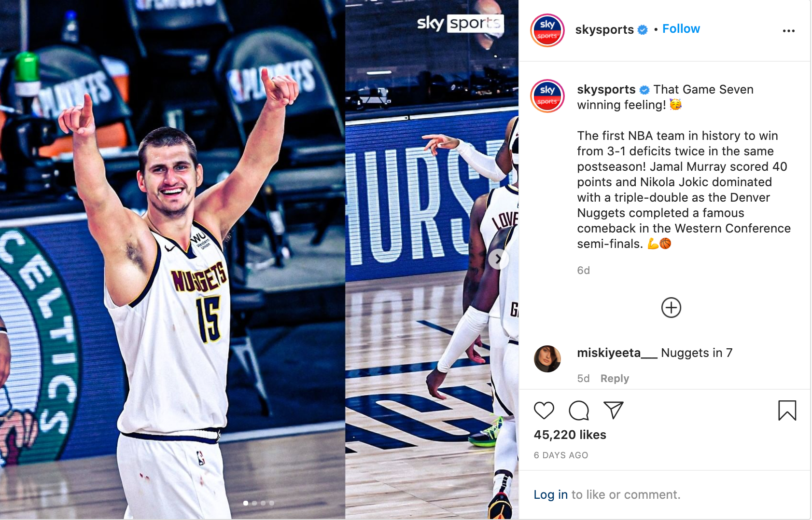The image size is (812, 520).
Task: Click the Log in link
Action: point(550,494)
